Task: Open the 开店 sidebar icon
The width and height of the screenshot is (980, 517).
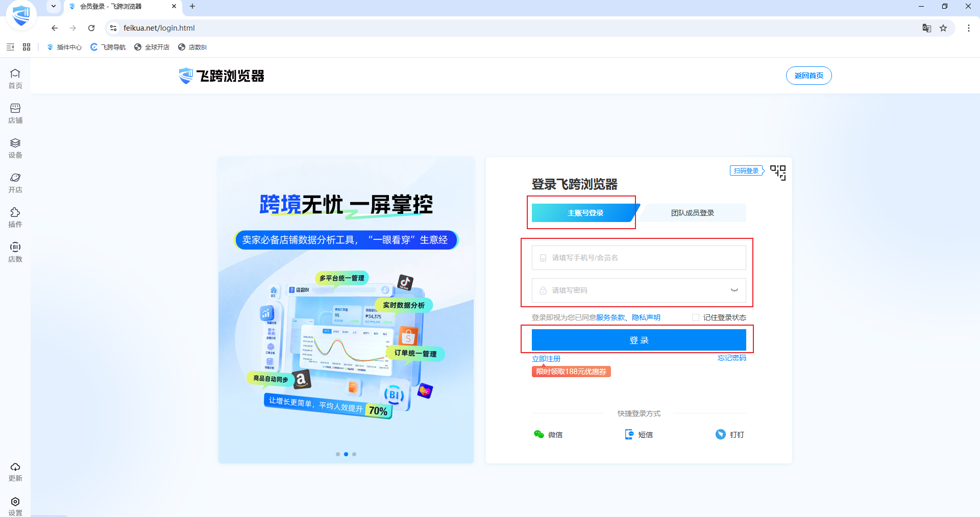Action: (x=15, y=183)
